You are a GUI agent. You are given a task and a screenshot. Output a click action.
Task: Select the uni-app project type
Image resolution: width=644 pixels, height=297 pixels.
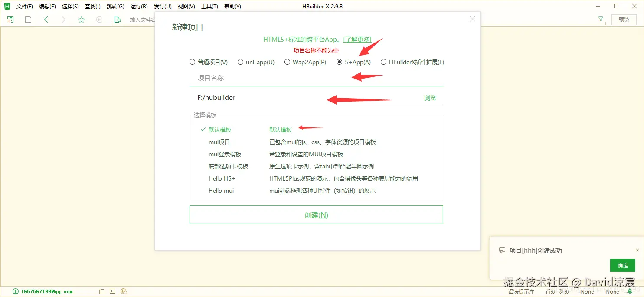point(240,62)
